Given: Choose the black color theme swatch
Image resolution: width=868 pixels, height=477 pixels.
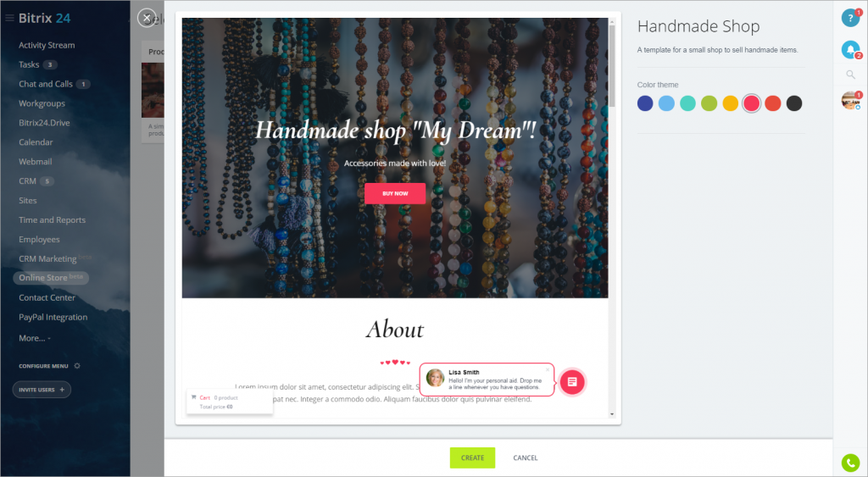Looking at the screenshot, I should point(793,103).
